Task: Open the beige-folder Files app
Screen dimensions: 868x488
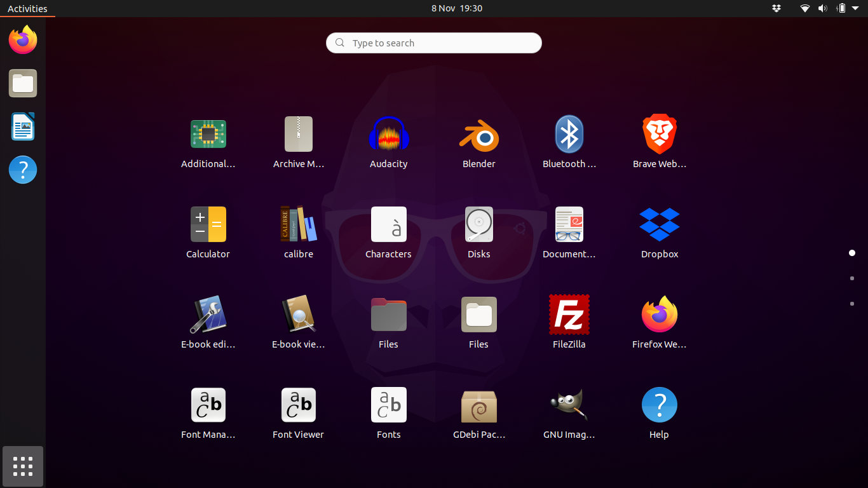Action: click(479, 323)
